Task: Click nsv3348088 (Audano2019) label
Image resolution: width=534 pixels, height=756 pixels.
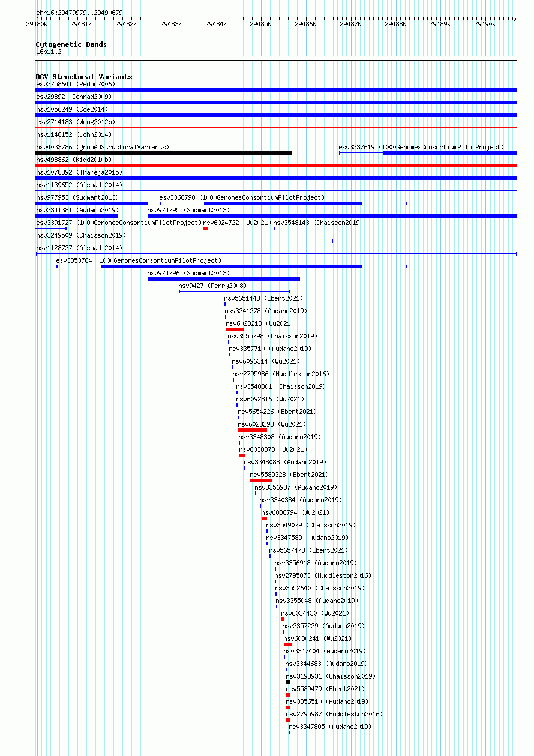Action: coord(284,462)
